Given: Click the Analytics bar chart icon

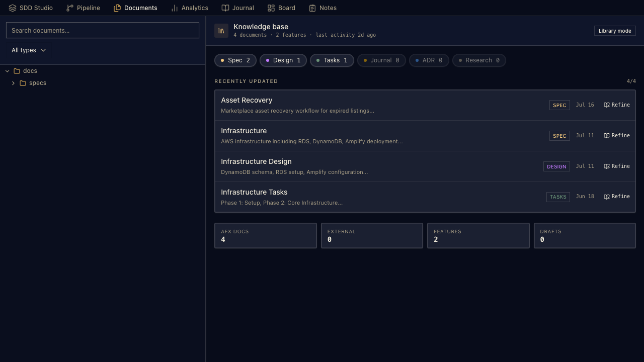Looking at the screenshot, I should coord(175,8).
